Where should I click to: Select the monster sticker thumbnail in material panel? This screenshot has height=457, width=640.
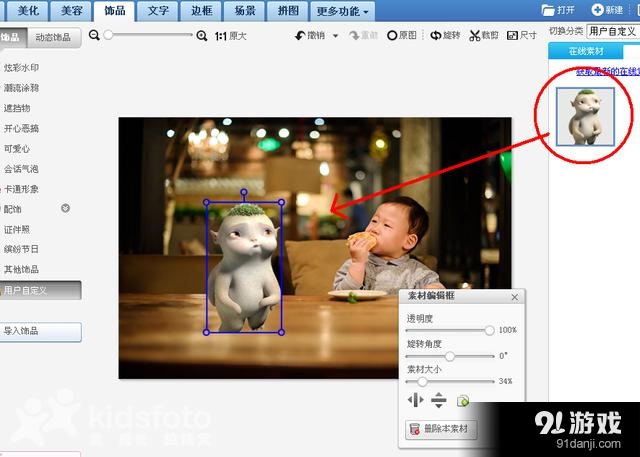click(585, 117)
